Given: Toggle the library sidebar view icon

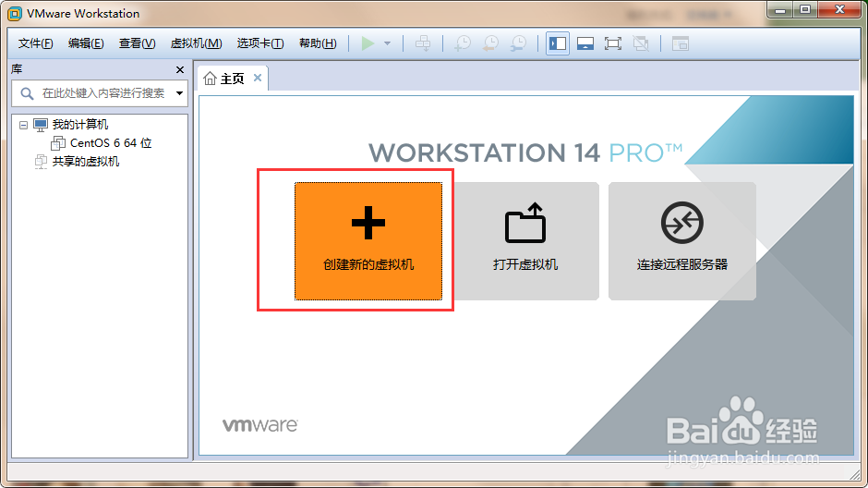Looking at the screenshot, I should tap(558, 43).
